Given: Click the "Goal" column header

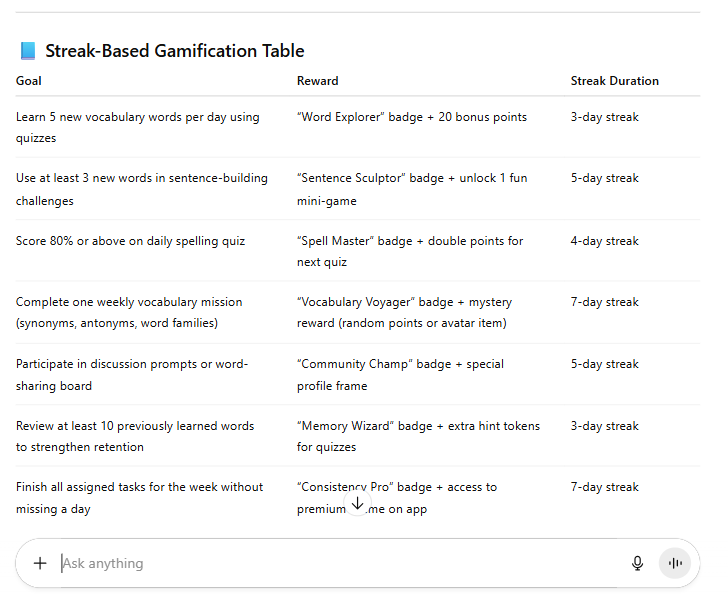Looking at the screenshot, I should (29, 81).
